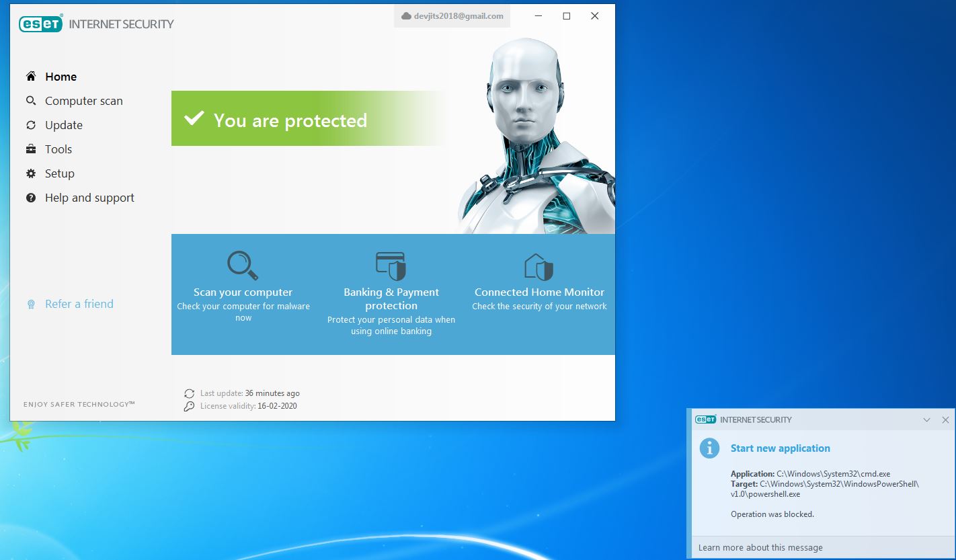Expand the notification's chevron dropdown

(x=926, y=420)
